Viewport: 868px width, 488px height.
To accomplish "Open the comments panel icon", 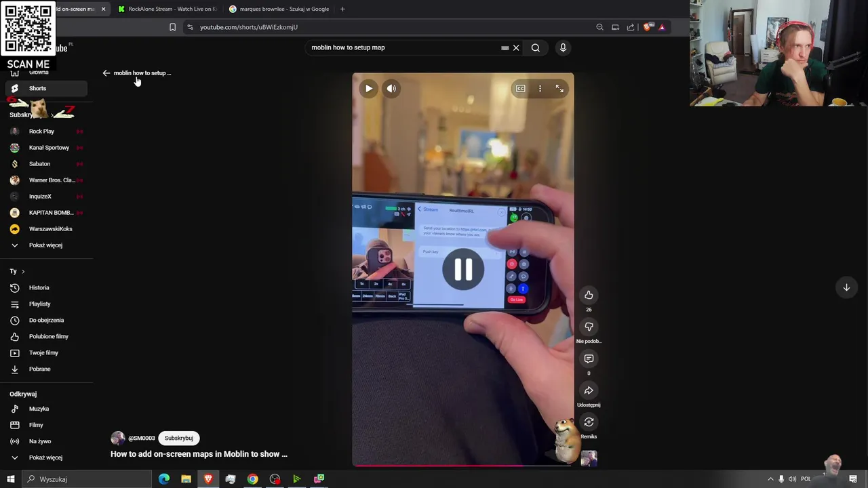I will (x=589, y=359).
